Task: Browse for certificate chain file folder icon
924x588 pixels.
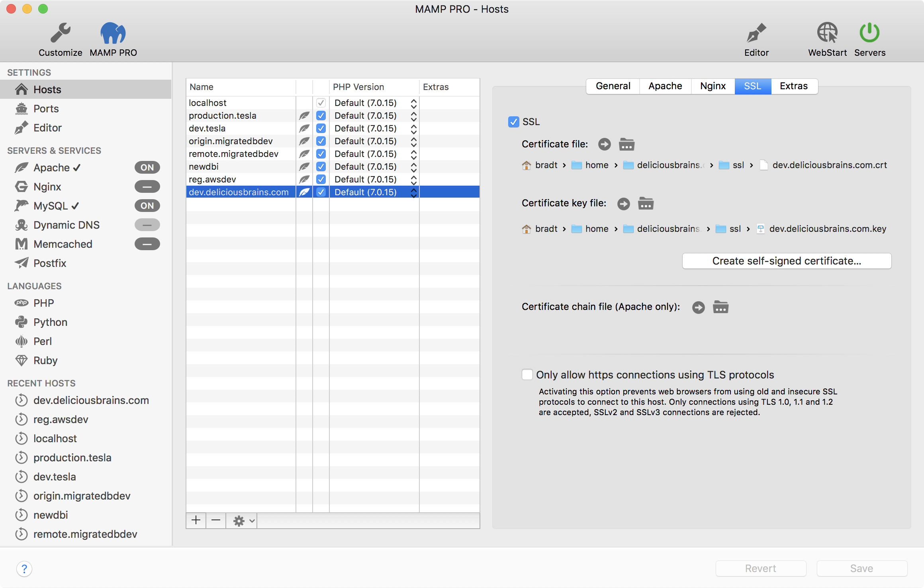Action: 720,307
